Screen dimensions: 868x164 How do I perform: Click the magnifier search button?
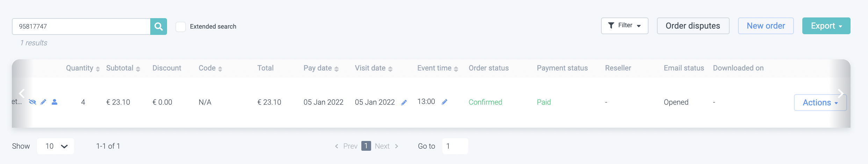click(x=158, y=27)
